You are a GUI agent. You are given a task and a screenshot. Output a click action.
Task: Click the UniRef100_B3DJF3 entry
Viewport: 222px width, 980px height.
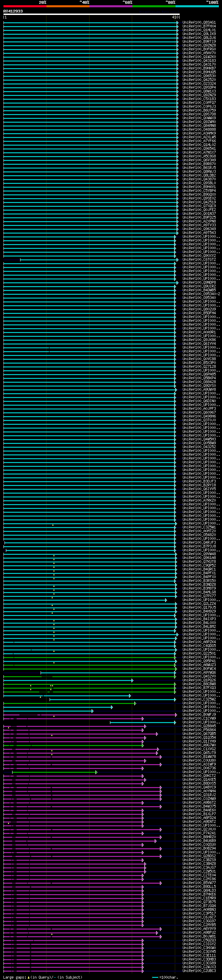click(199, 481)
